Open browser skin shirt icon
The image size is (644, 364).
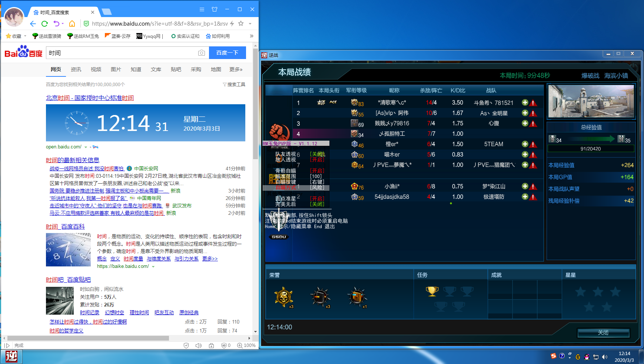point(215,9)
